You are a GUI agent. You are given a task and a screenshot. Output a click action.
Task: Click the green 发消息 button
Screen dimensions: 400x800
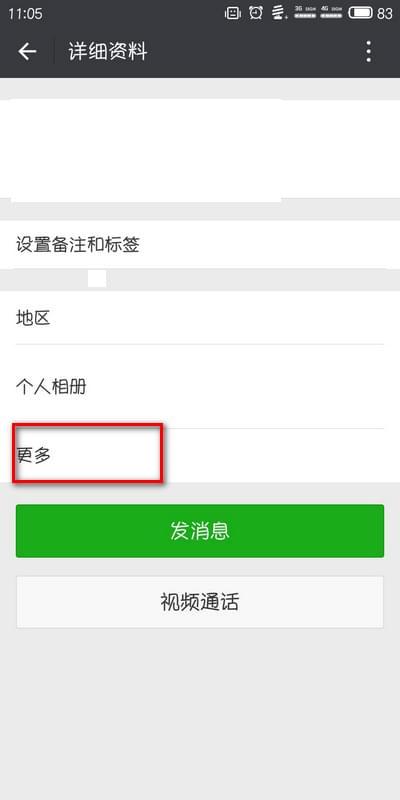pos(200,531)
